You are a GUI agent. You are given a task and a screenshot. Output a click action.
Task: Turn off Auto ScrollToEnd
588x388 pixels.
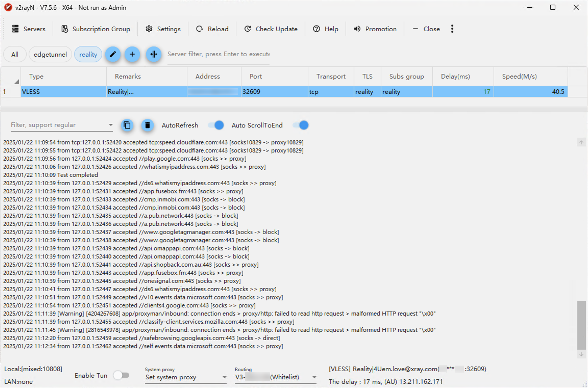pyautogui.click(x=300, y=125)
